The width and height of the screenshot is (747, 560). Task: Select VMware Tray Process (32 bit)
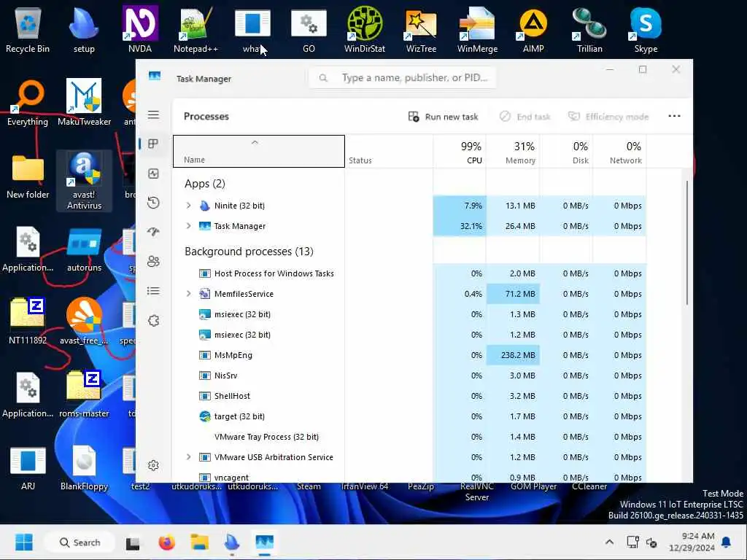409,437
